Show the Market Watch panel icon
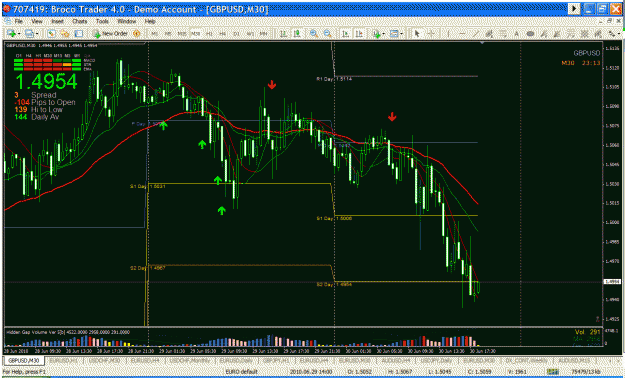The image size is (625, 378). (x=51, y=34)
